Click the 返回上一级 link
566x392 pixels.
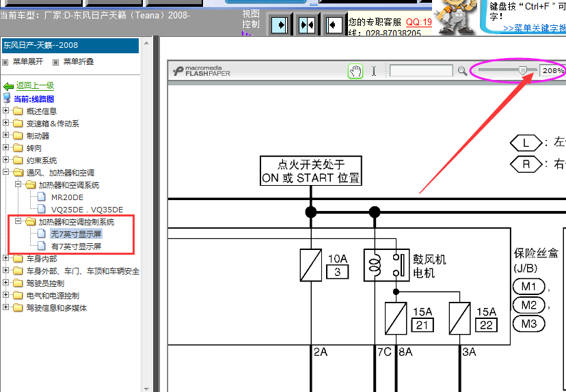pos(35,85)
